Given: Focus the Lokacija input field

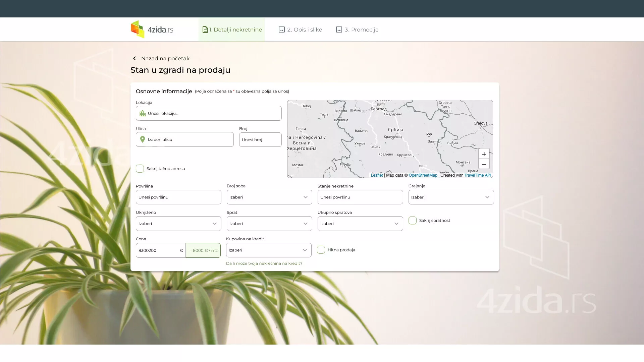Looking at the screenshot, I should 209,113.
